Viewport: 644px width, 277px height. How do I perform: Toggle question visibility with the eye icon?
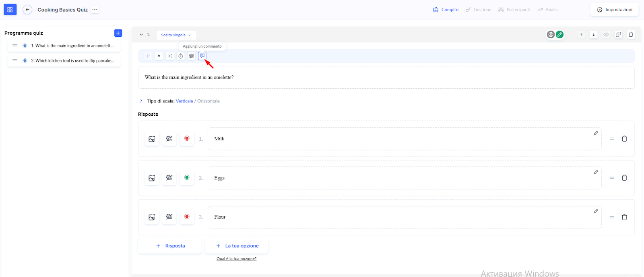coord(606,35)
